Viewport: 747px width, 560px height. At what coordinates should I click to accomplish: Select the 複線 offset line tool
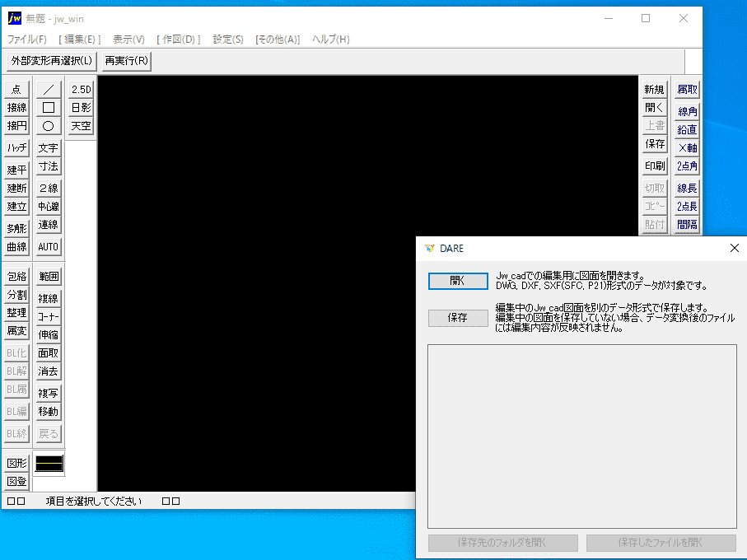(x=49, y=298)
